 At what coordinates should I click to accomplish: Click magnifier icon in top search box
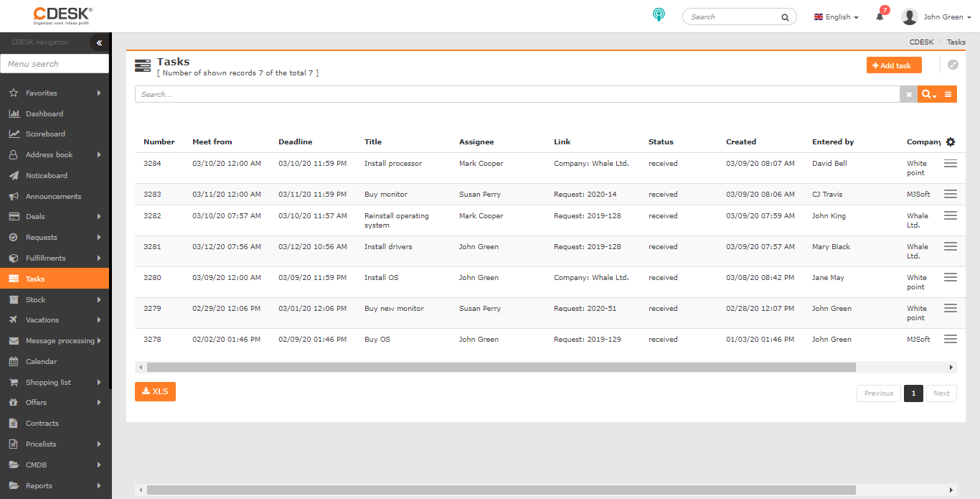785,17
